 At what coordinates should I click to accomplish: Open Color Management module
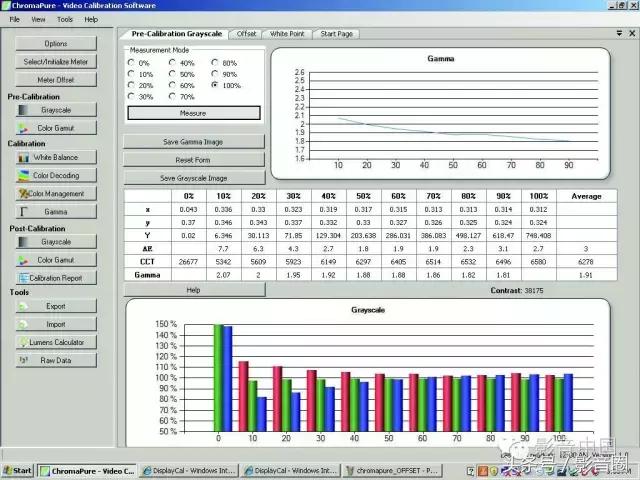click(x=56, y=193)
